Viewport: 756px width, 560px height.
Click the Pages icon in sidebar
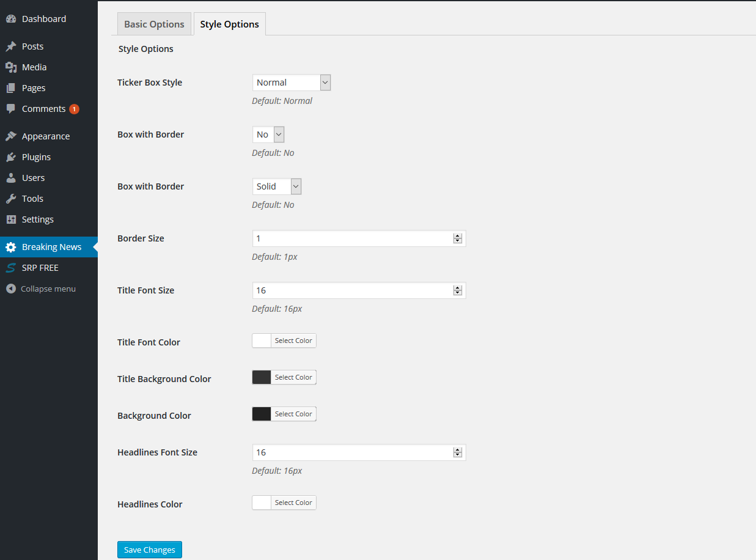pyautogui.click(x=11, y=88)
